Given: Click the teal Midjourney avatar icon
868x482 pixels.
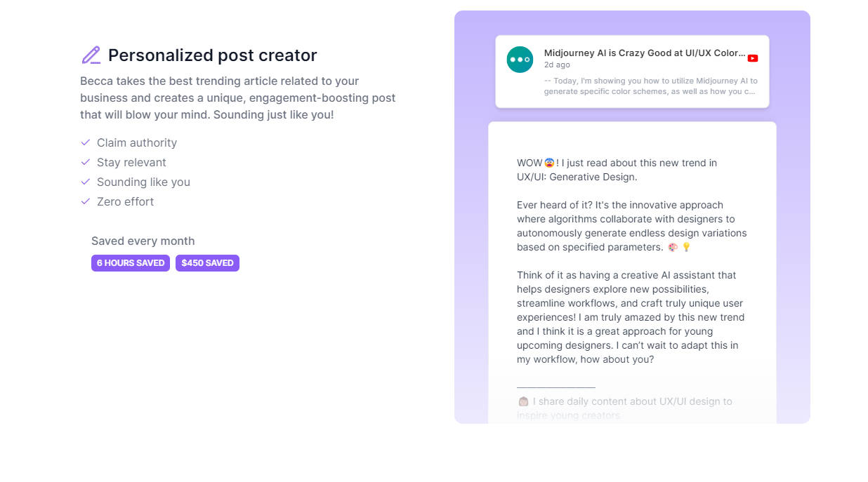Looking at the screenshot, I should point(520,60).
